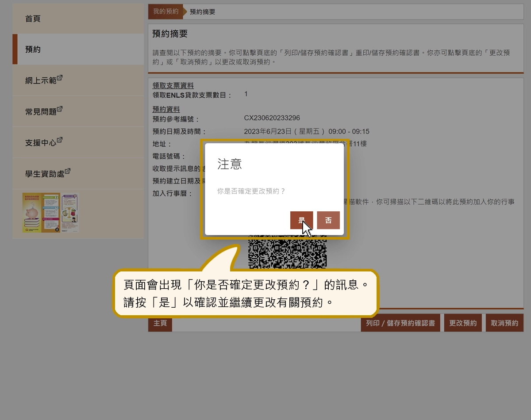Select 預約 in the left sidebar
The height and width of the screenshot is (420, 531).
coord(32,50)
